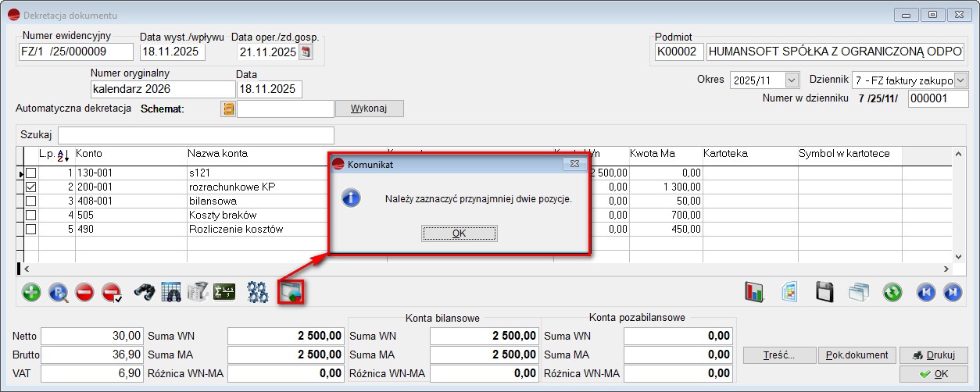Uncheck the box for row 2 account 200-001
Viewport: 980px width, 392px height.
point(31,187)
